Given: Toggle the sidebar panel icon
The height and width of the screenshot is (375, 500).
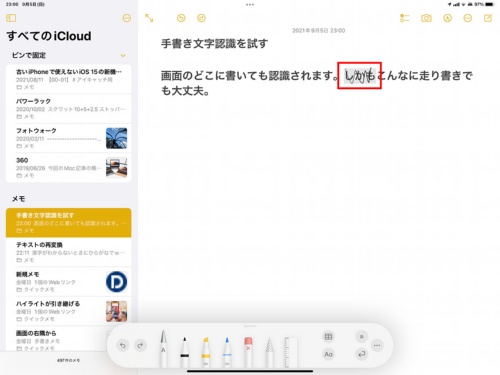Looking at the screenshot, I should 11,18.
